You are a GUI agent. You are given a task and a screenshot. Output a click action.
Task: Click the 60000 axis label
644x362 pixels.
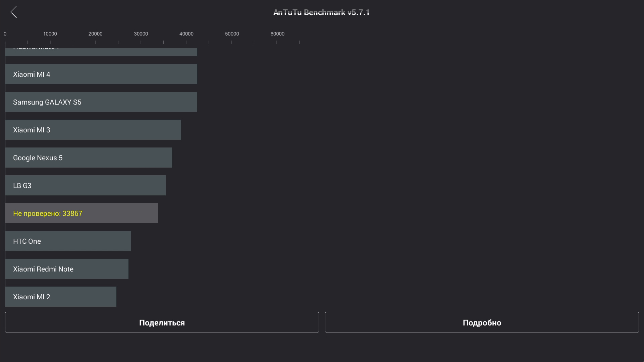click(277, 34)
